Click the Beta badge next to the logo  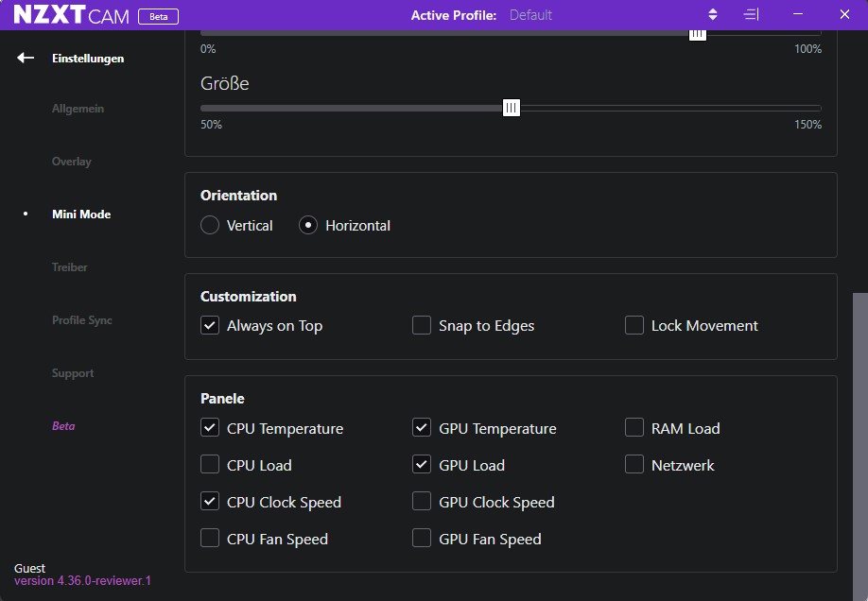click(158, 15)
